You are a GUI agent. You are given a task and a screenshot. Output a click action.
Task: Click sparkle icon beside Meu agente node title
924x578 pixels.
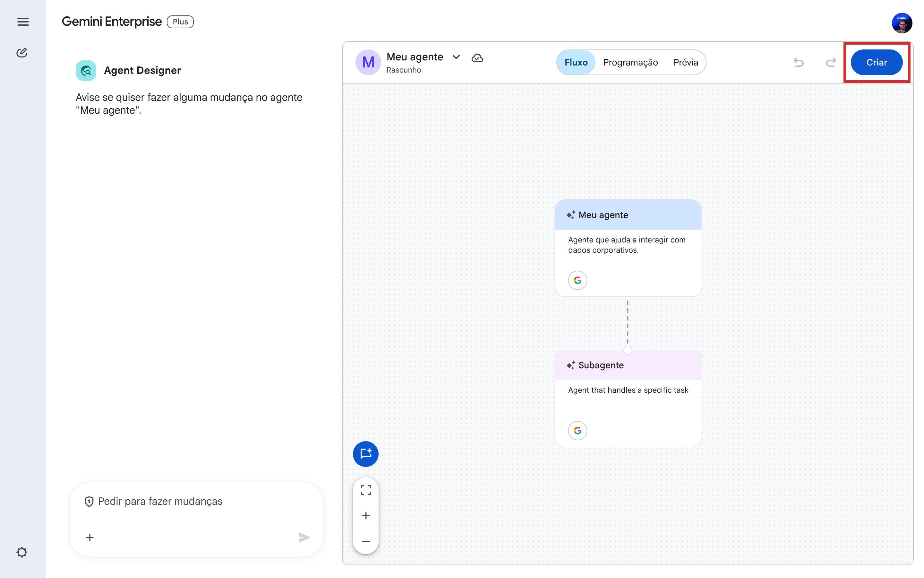[x=571, y=215]
